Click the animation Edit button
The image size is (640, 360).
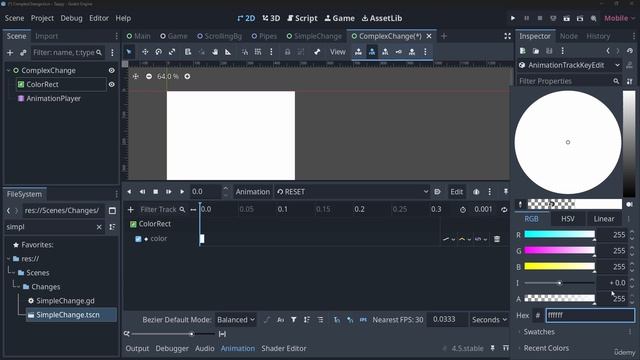tap(456, 191)
